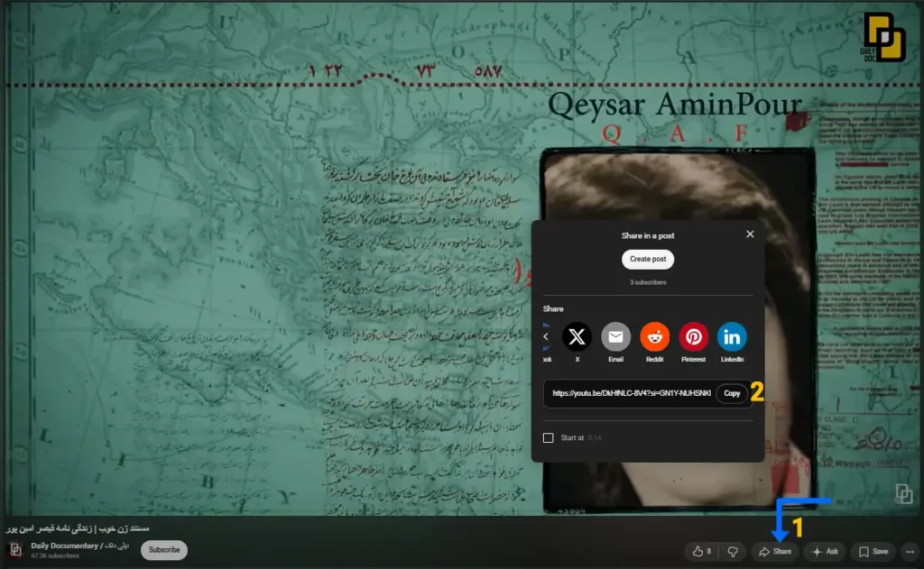
Task: Share the video on LinkedIn
Action: coord(732,337)
